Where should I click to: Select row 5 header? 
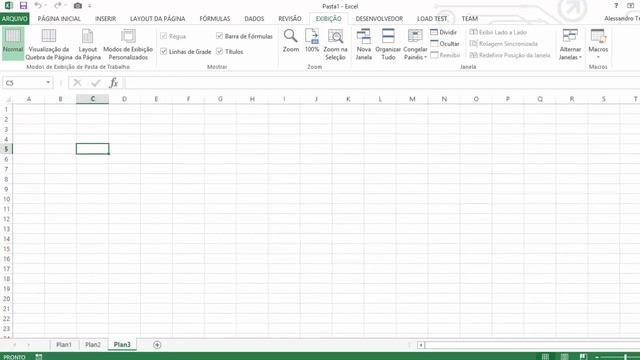coord(6,149)
